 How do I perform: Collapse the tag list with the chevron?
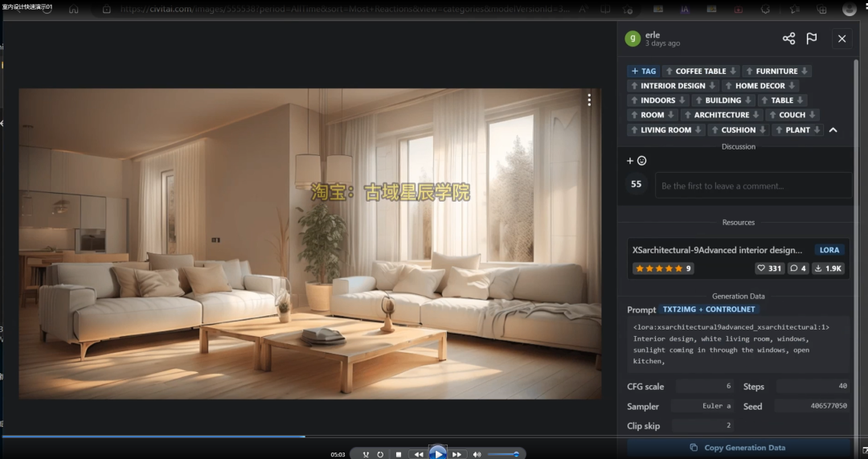click(833, 130)
